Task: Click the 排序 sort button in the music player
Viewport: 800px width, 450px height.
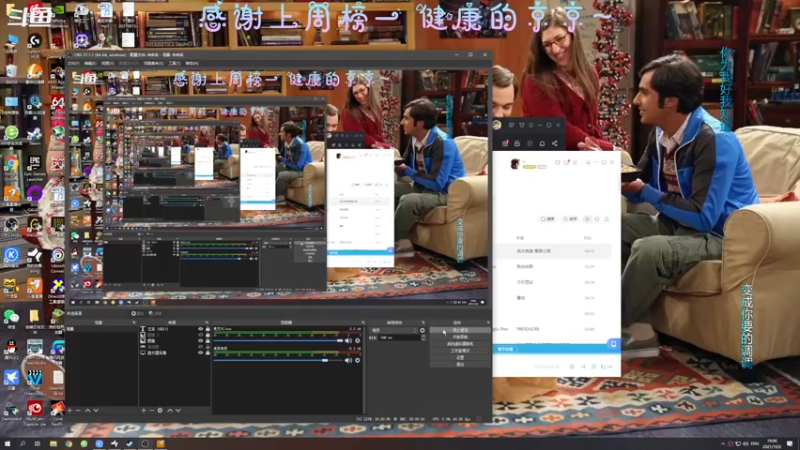Action: click(x=570, y=219)
